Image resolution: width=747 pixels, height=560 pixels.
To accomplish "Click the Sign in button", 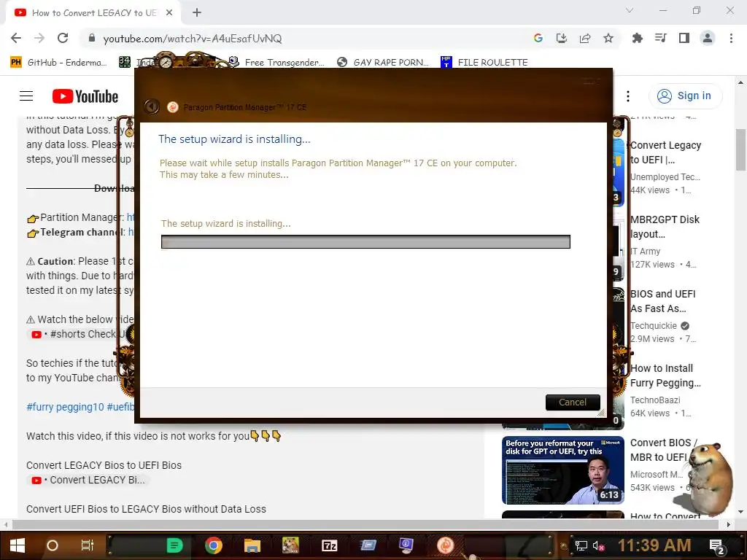I will pos(685,96).
